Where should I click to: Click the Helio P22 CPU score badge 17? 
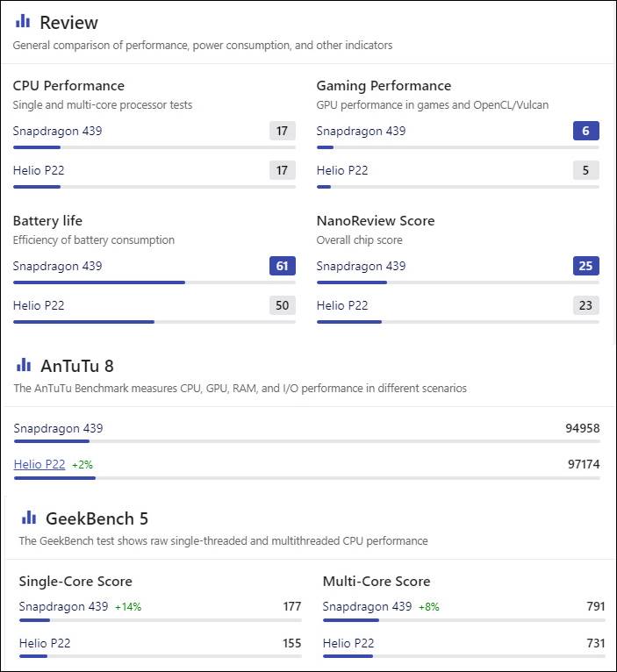[282, 170]
